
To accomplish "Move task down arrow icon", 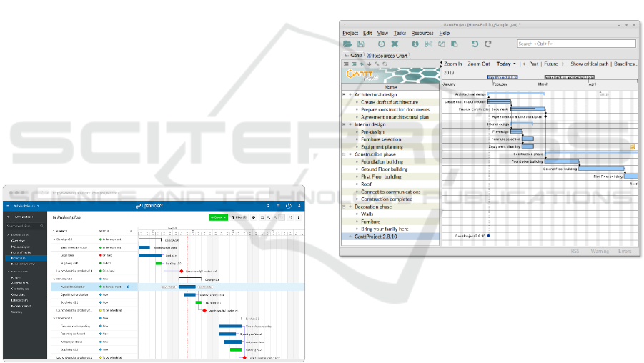I will [370, 64].
